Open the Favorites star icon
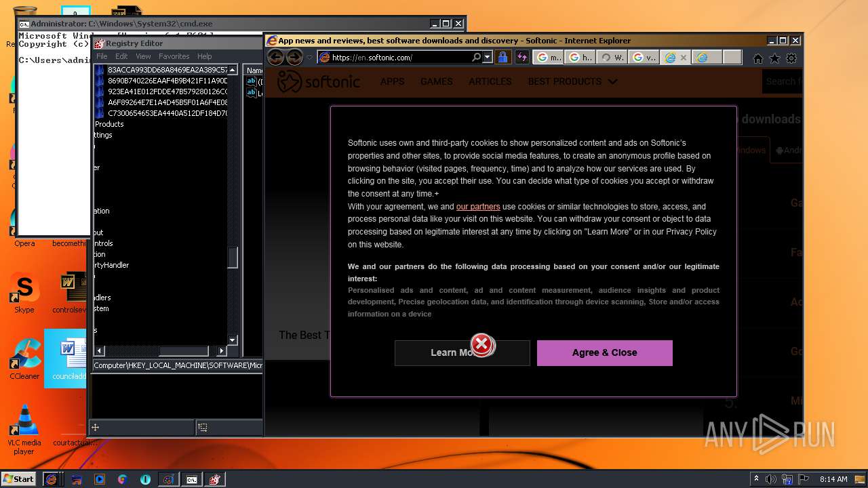868x488 pixels. pos(774,58)
